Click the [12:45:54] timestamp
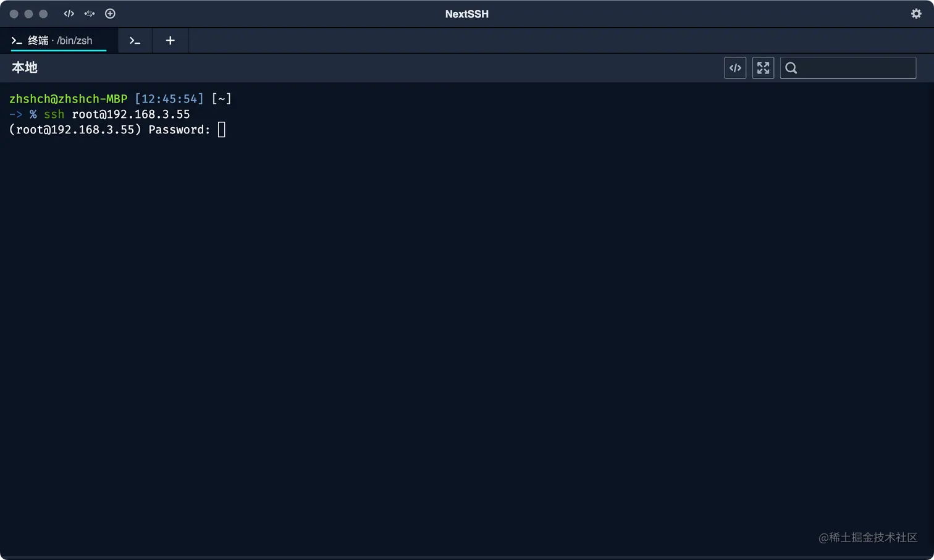The image size is (934, 560). [169, 99]
